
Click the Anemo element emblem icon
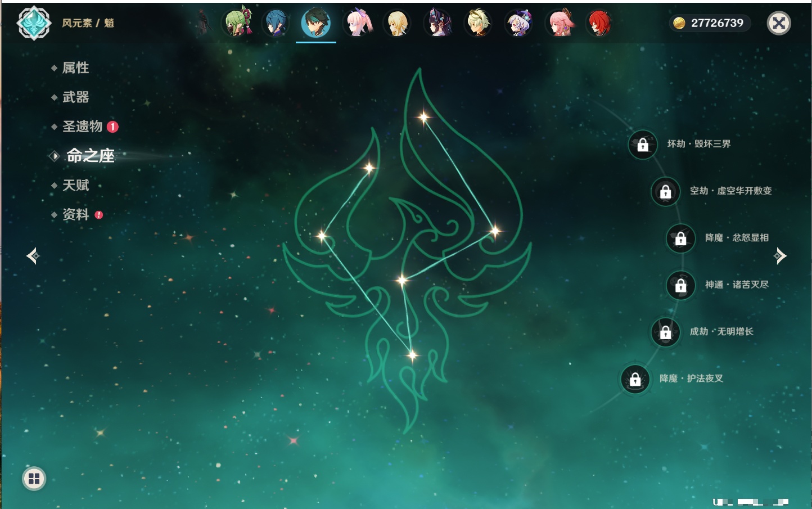34,23
